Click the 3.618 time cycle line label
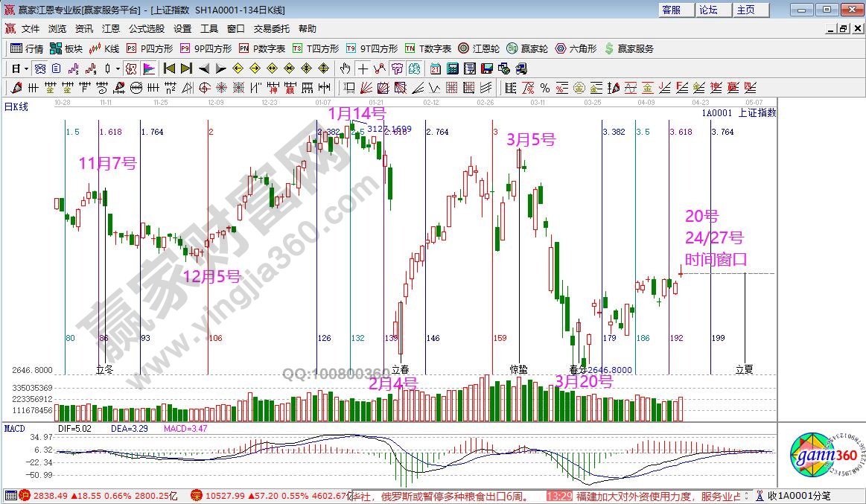Viewport: 866px width, 504px height. 680,132
